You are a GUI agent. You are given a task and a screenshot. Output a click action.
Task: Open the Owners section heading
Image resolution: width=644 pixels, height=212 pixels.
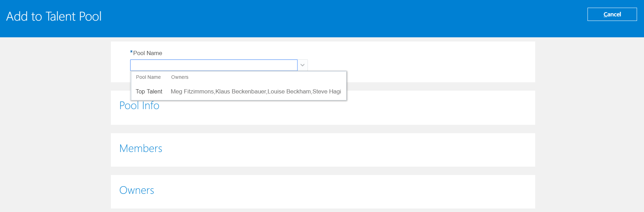coord(137,190)
